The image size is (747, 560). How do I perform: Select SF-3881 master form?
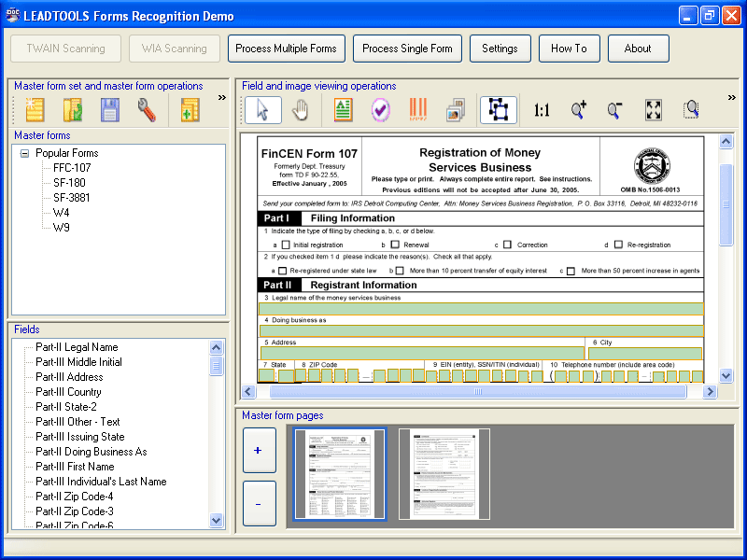72,198
